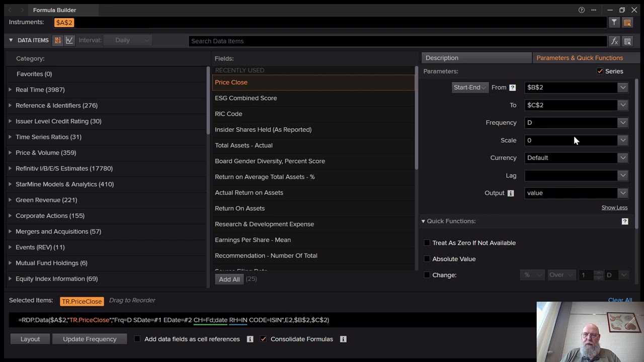Open the more options ellipsis menu
The height and width of the screenshot is (362, 644).
click(594, 10)
